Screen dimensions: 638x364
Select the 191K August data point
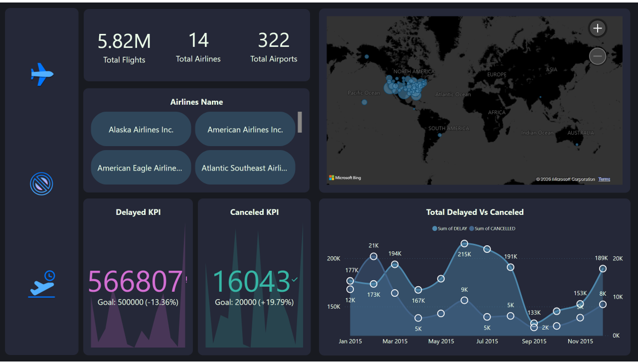[511, 267]
